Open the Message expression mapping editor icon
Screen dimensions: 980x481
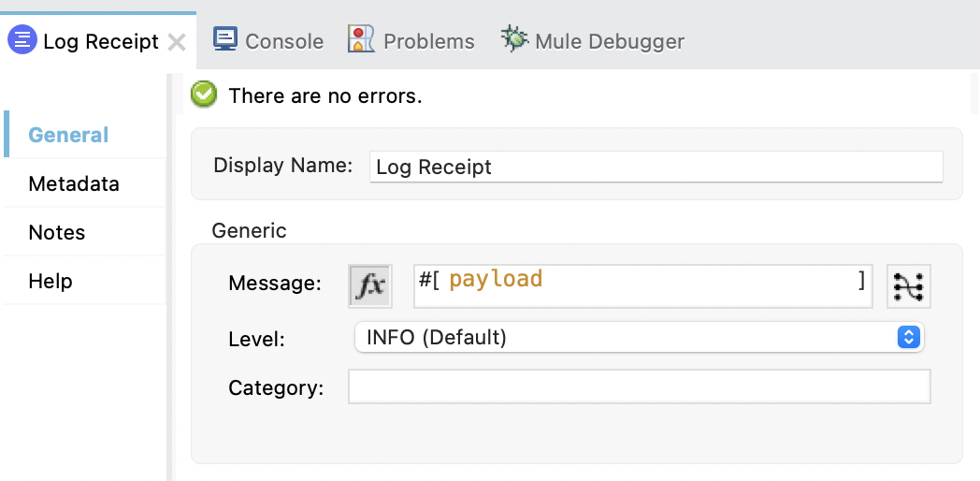pyautogui.click(x=909, y=285)
